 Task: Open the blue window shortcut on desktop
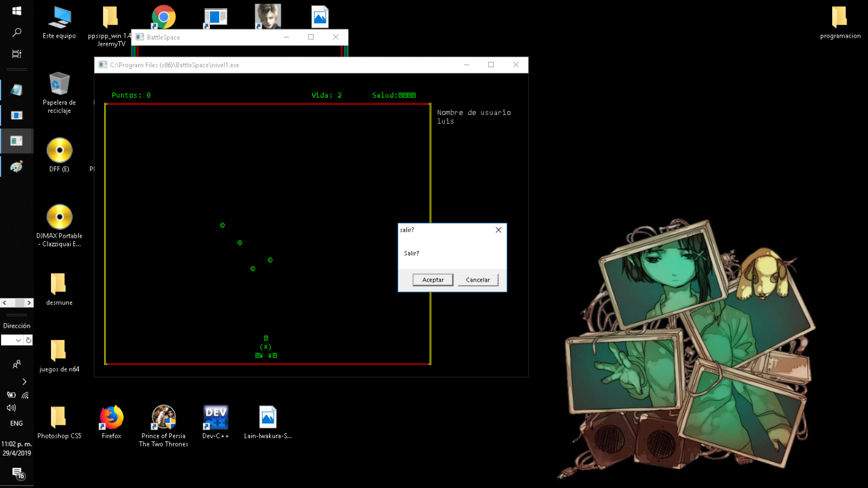coord(215,17)
